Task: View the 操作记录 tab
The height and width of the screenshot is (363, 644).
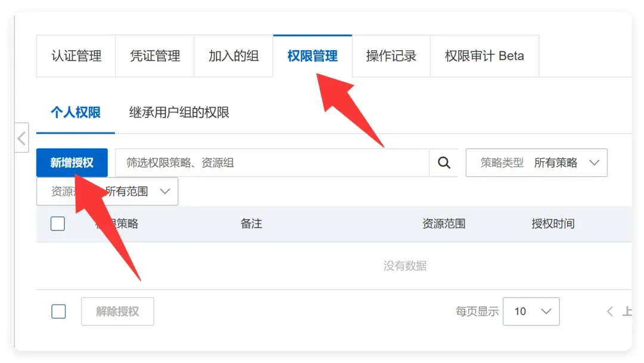Action: [x=391, y=56]
